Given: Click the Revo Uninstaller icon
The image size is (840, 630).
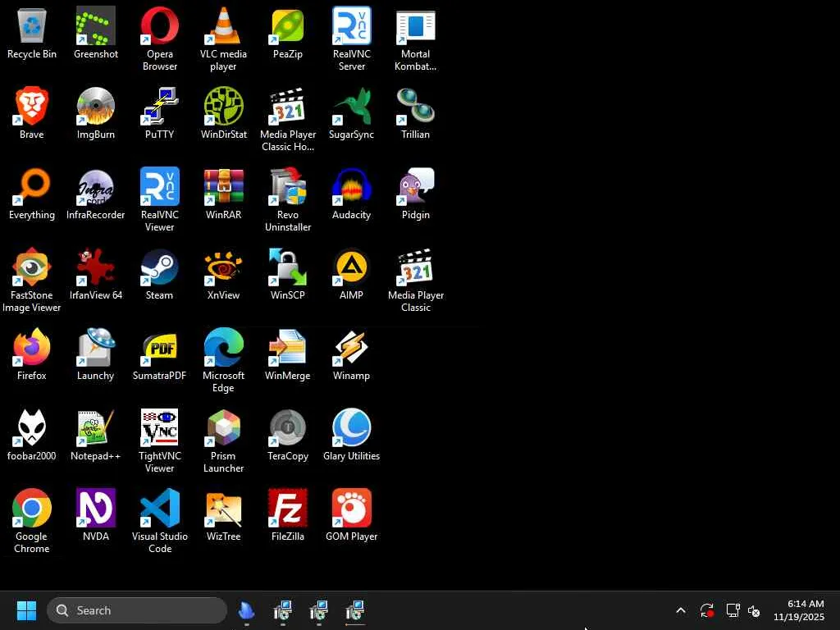Looking at the screenshot, I should coord(288,186).
